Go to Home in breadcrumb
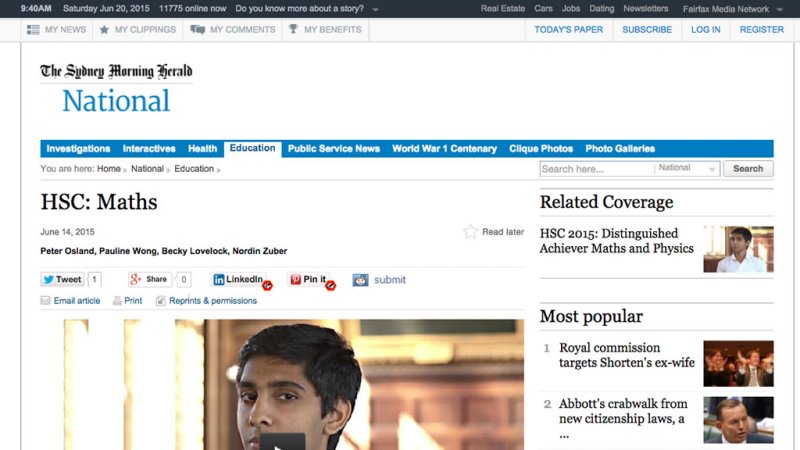This screenshot has height=450, width=800. pyautogui.click(x=109, y=168)
